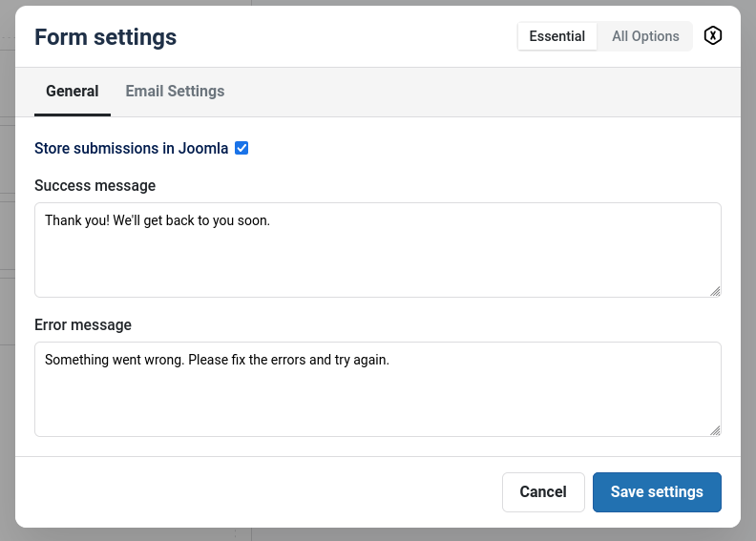Image resolution: width=756 pixels, height=541 pixels.
Task: Switch to Essential options view
Action: 556,36
